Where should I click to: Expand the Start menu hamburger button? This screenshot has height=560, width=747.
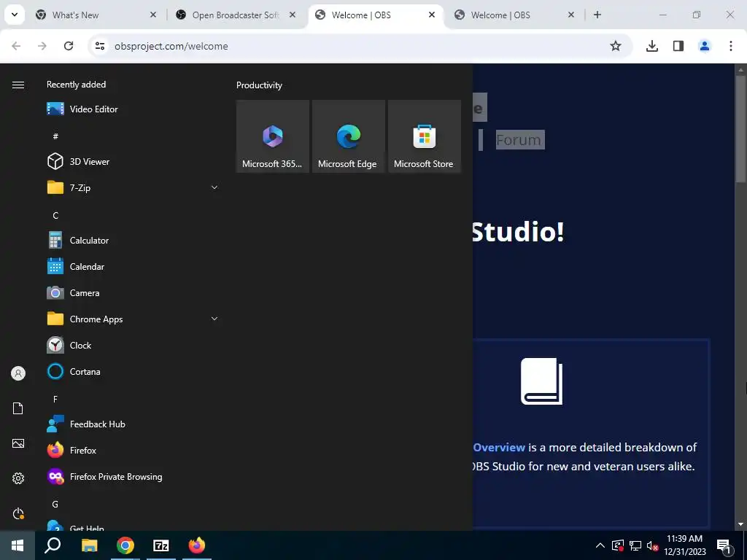[18, 85]
